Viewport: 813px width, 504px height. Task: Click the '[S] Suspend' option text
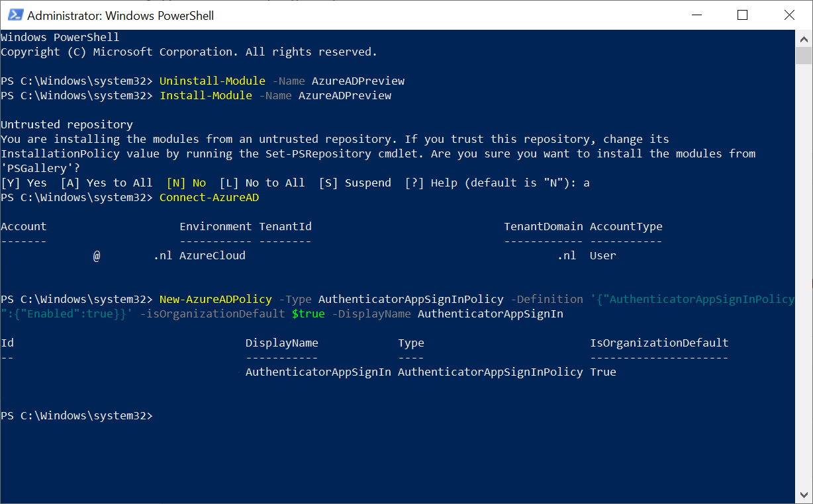(x=354, y=183)
